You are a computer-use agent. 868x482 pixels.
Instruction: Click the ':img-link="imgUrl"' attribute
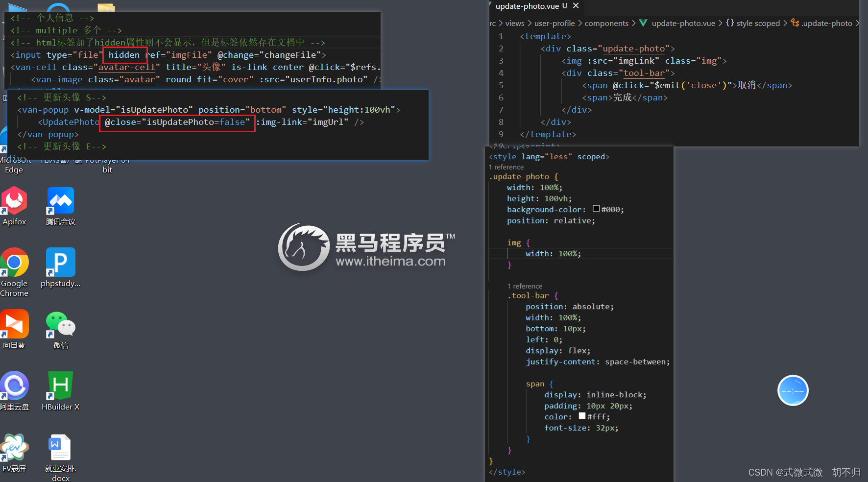(x=302, y=122)
